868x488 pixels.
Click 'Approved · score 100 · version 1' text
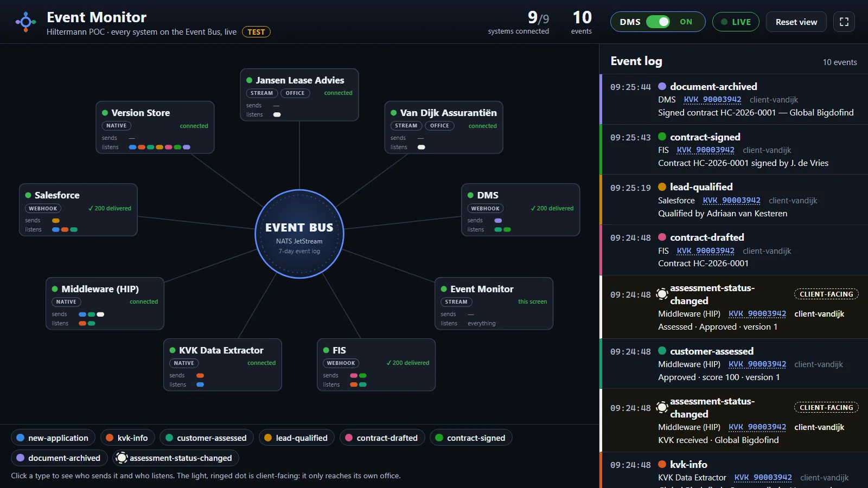coord(719,377)
